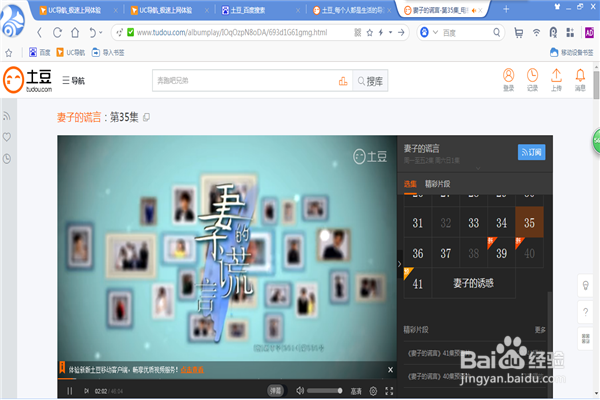Close the 妻子的谎言 第35集 tab
The height and width of the screenshot is (400, 600).
[480, 11]
